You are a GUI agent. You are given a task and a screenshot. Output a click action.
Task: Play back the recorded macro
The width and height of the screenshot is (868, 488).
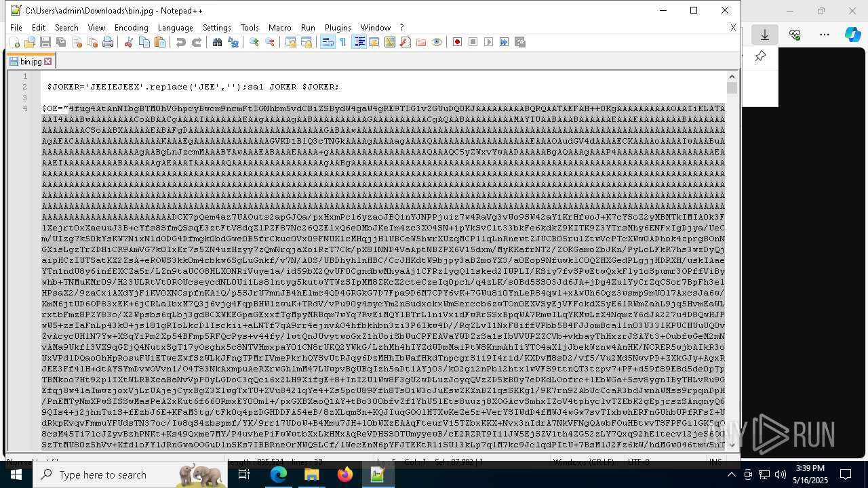coord(488,42)
